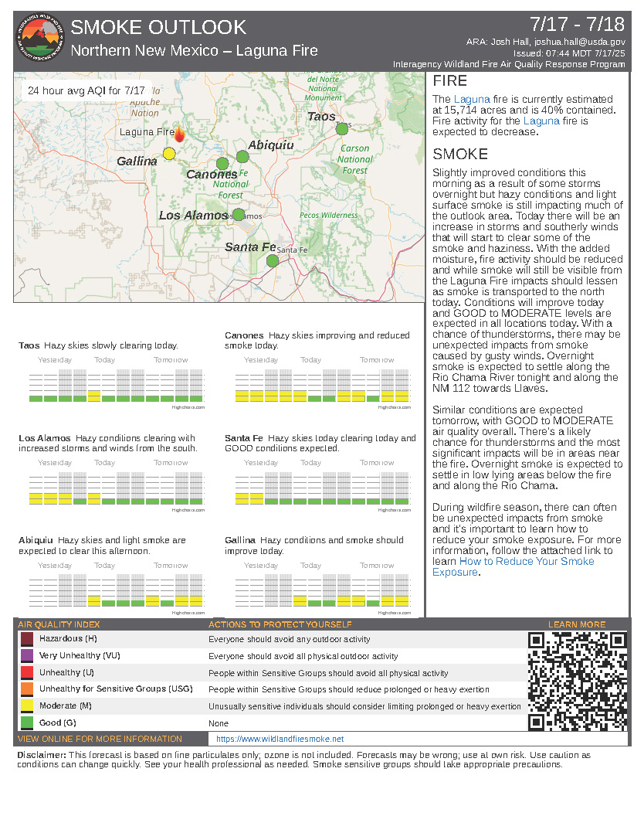
Task: Click the 'SMOKE' section heading
Action: pyautogui.click(x=459, y=154)
